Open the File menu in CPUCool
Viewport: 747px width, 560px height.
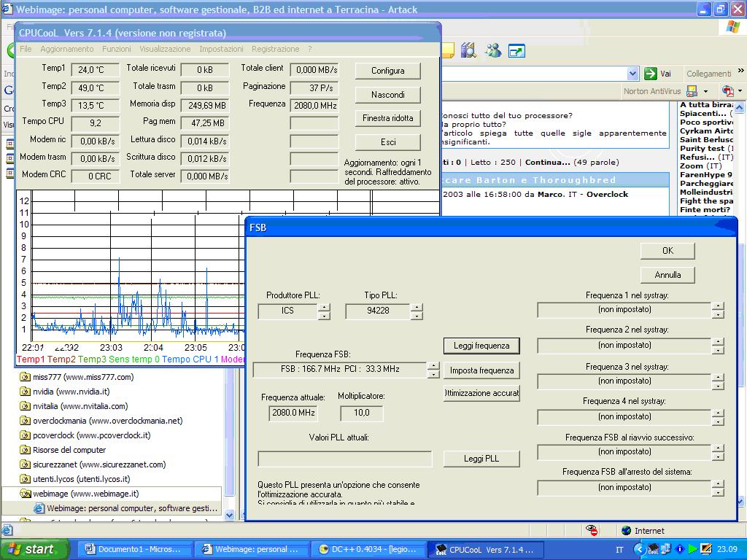point(26,49)
